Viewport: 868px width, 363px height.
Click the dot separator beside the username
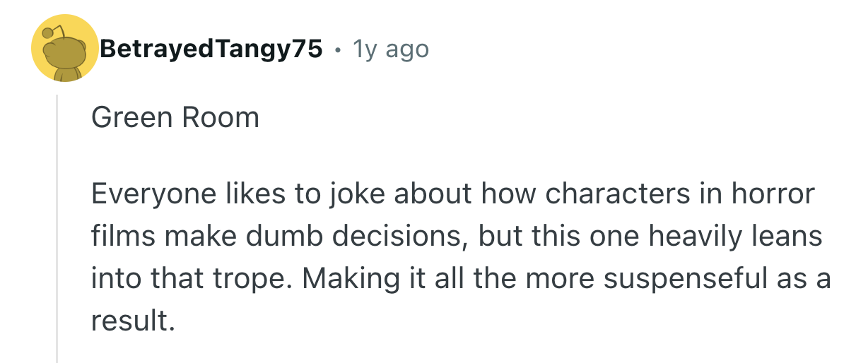(339, 49)
